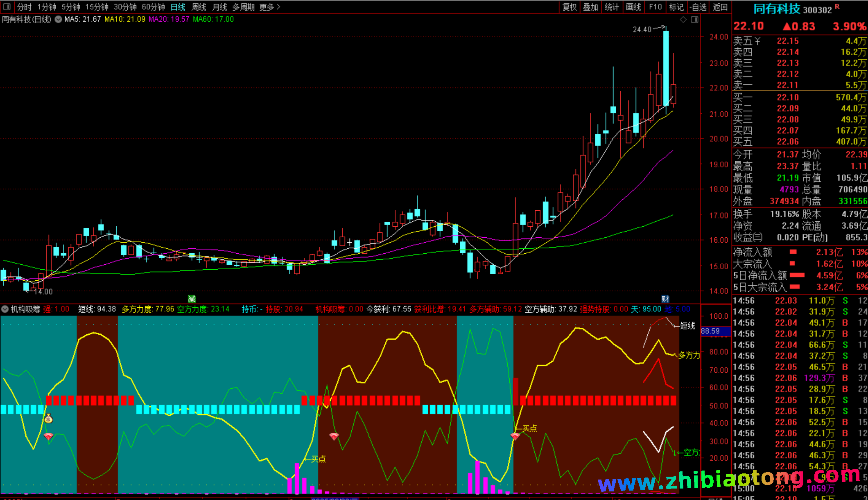This screenshot has width=868, height=500.
Task: Click the money bag signal icon
Action: 49,418
